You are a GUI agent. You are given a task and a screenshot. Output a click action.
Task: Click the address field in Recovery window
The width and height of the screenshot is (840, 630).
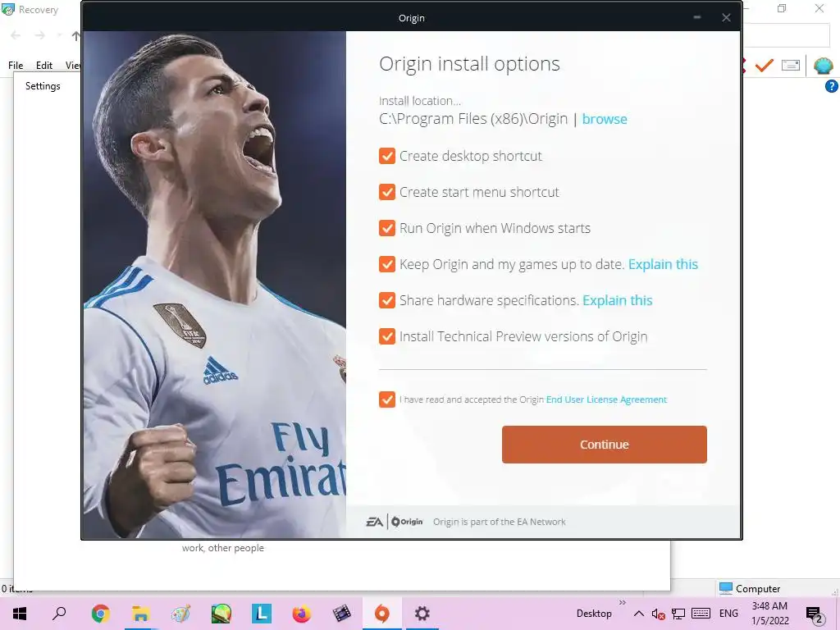[787, 35]
